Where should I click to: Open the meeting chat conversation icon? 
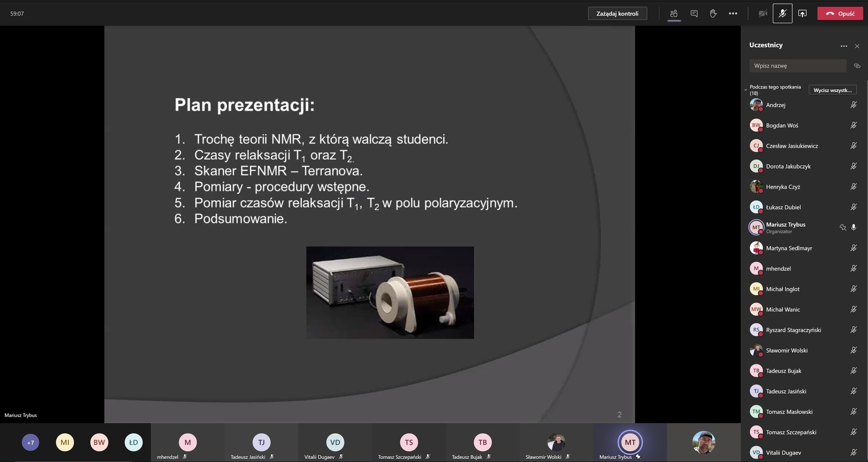pos(694,14)
